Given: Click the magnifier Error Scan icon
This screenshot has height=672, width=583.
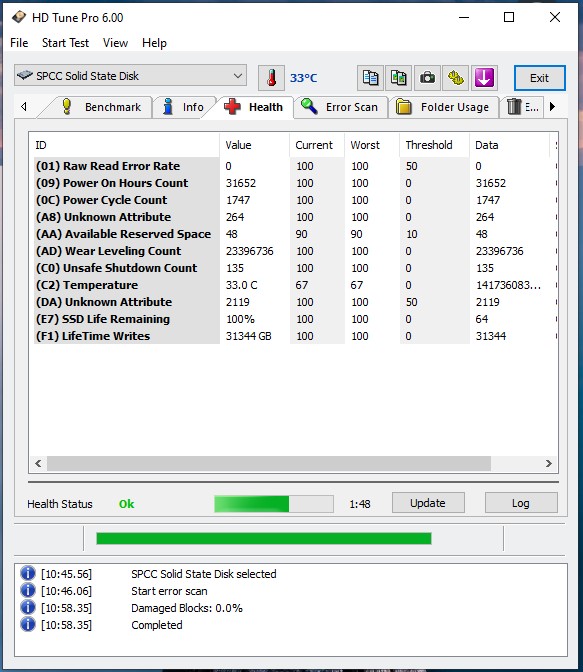Looking at the screenshot, I should (309, 107).
